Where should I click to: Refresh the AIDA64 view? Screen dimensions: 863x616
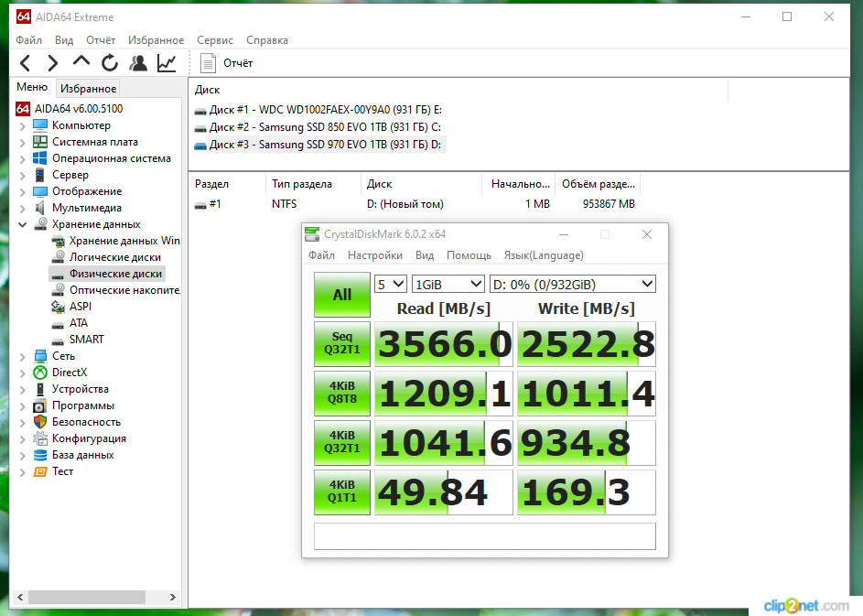coord(110,63)
